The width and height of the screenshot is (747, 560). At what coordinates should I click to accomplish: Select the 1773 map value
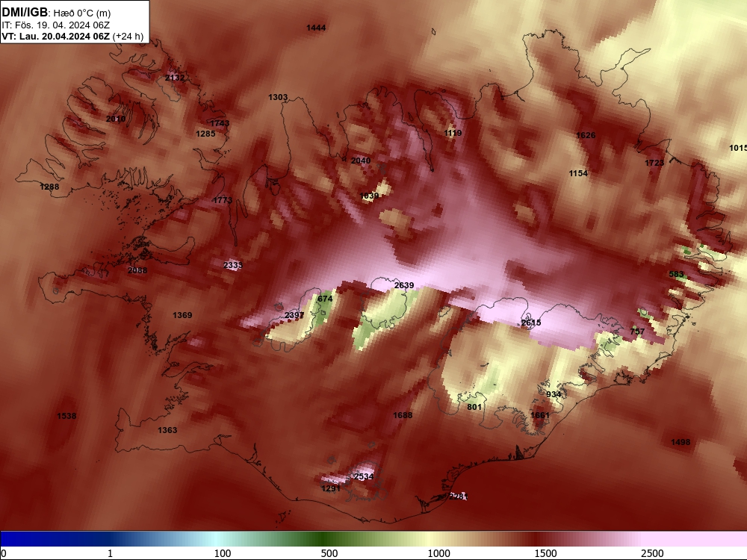223,200
